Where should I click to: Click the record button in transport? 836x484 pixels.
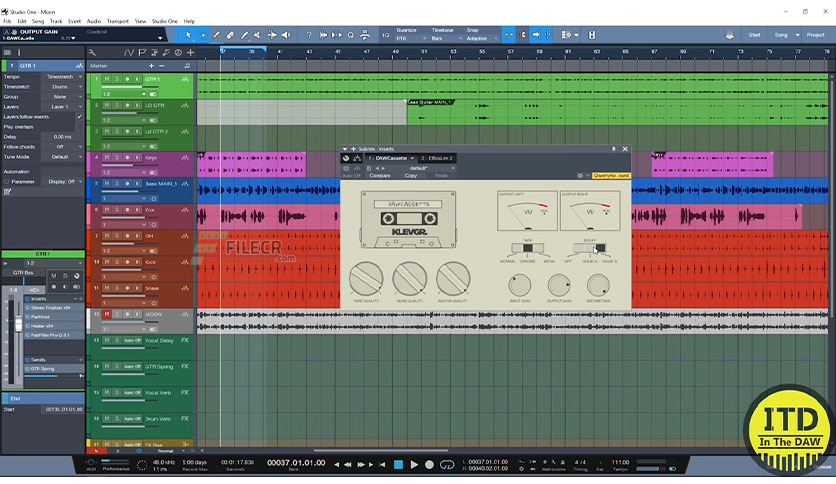[429, 465]
